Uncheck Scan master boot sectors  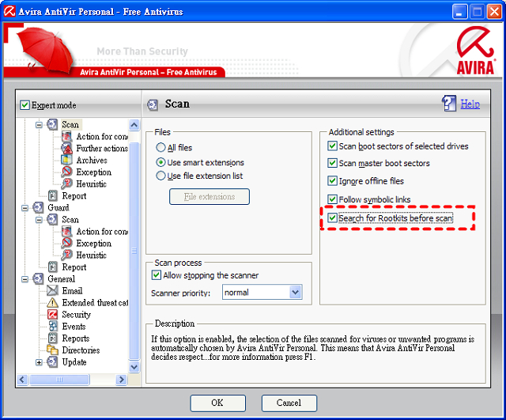[x=332, y=163]
